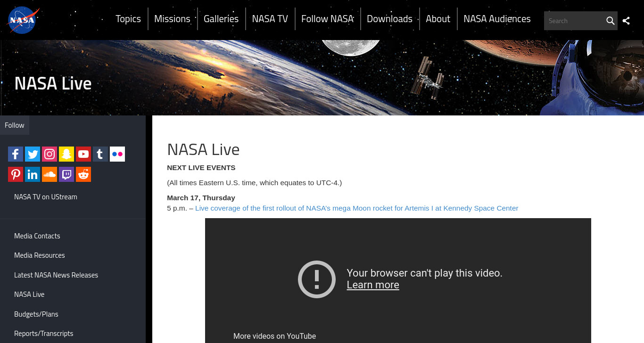
Task: Select the Follow tab in sidebar
Action: pos(15,125)
